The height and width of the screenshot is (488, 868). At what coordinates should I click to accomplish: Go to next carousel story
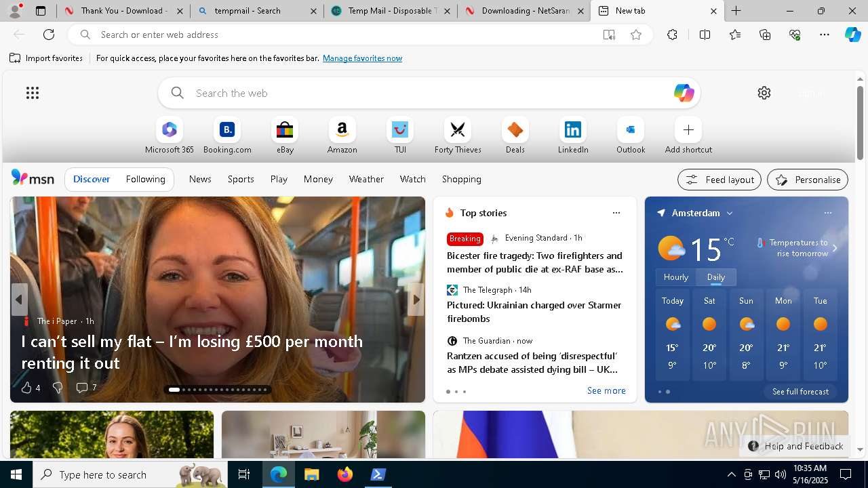pos(416,300)
